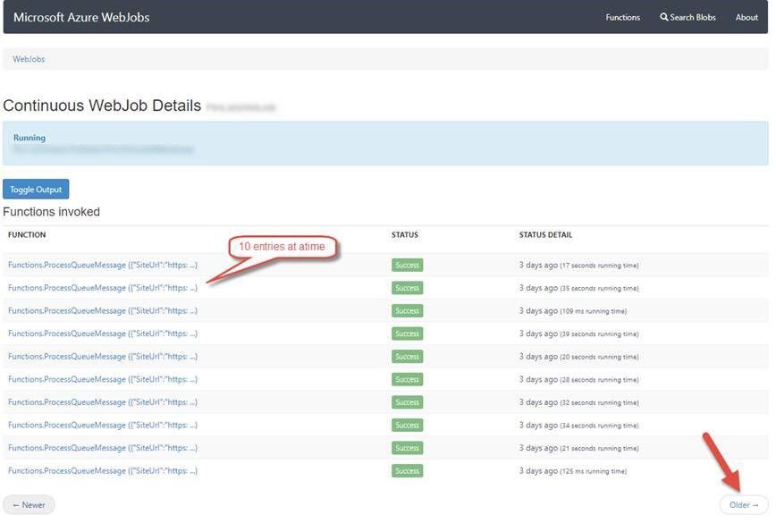Open the About navigation item
The height and width of the screenshot is (532, 776).
coord(746,17)
